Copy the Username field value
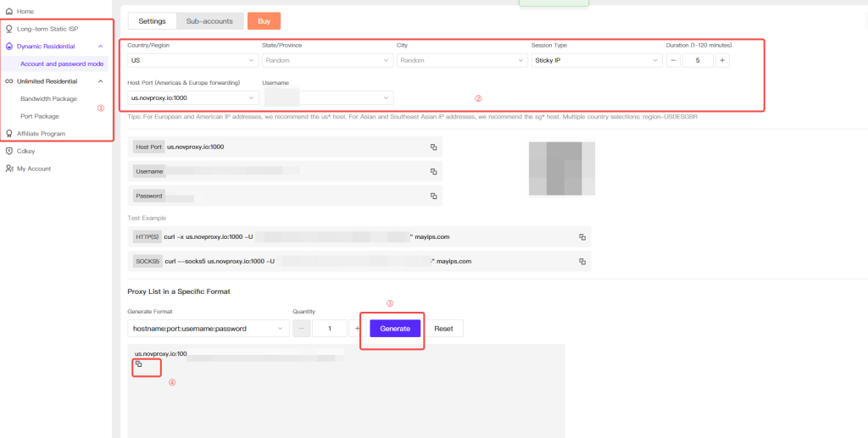Screen dimensions: 868x438 433,171
